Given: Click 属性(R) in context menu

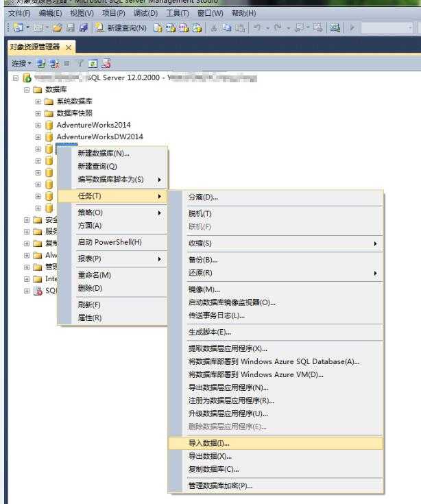Looking at the screenshot, I should point(112,318).
